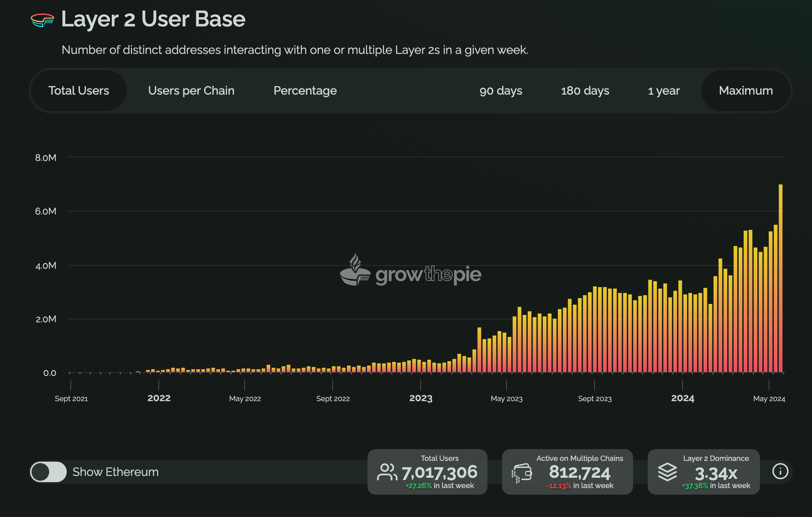Toggle the Show Ethereum switch

pyautogui.click(x=48, y=472)
